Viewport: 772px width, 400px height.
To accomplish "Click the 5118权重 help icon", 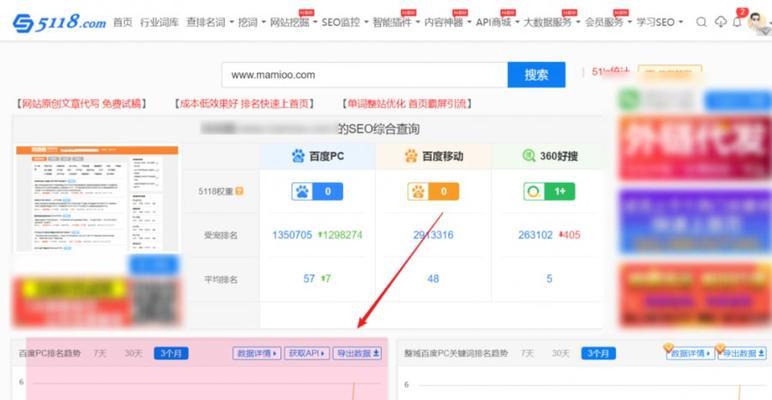I will point(239,191).
